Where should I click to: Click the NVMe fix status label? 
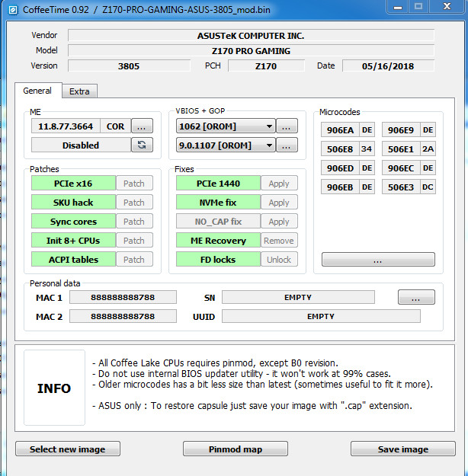218,202
